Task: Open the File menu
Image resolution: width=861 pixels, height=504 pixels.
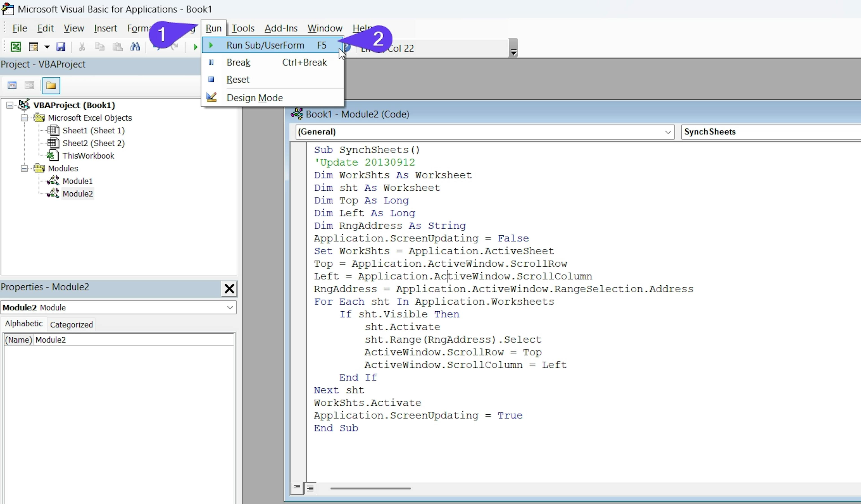Action: [x=20, y=28]
